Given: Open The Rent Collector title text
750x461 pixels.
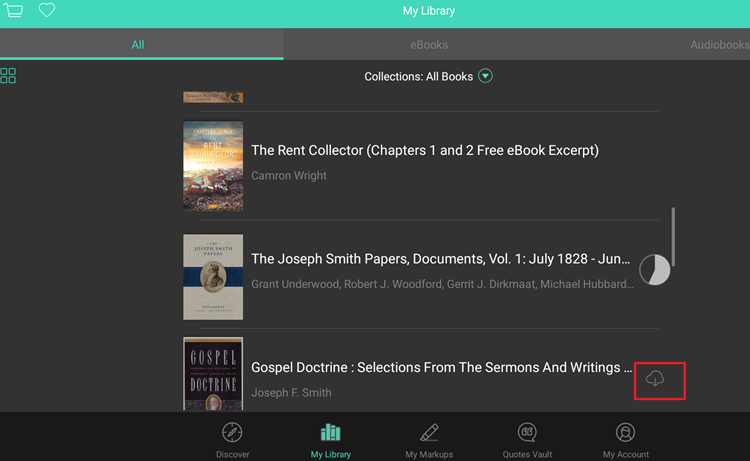Looking at the screenshot, I should click(425, 150).
